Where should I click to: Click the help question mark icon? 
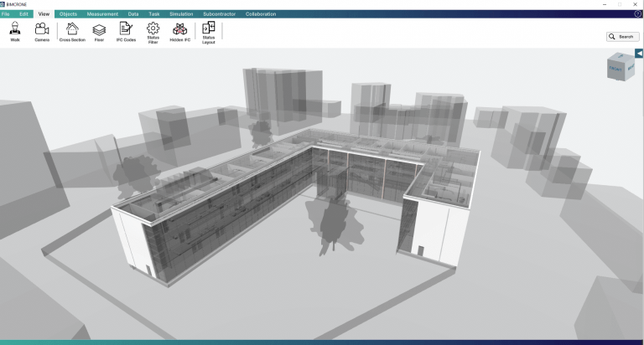click(638, 14)
